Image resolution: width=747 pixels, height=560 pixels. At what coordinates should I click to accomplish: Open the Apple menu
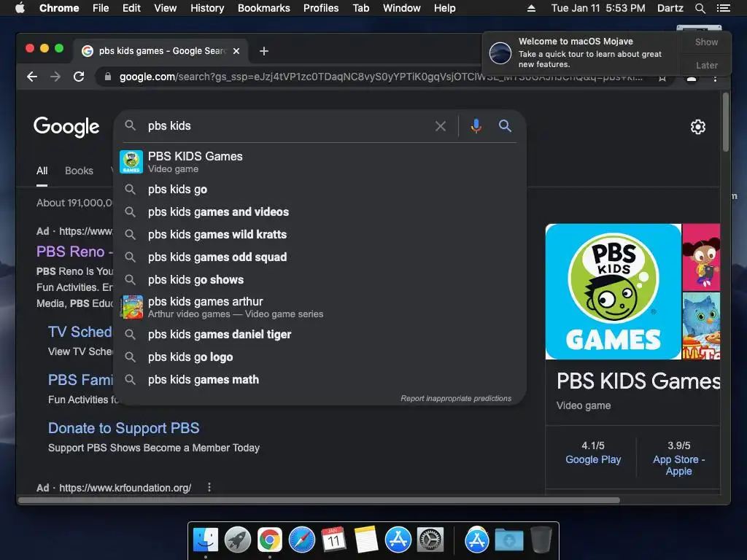coord(20,8)
